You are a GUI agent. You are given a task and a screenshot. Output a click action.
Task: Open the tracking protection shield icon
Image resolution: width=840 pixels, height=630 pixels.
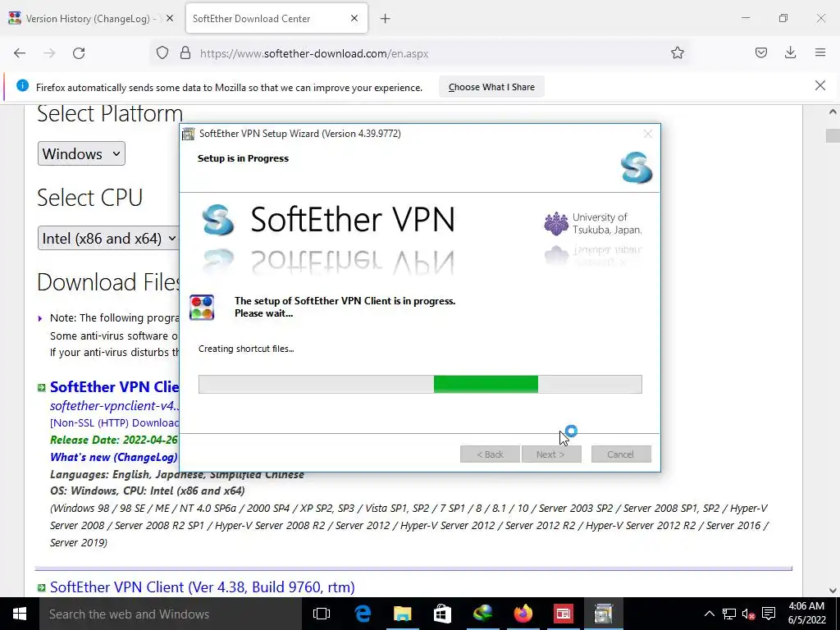click(x=162, y=53)
